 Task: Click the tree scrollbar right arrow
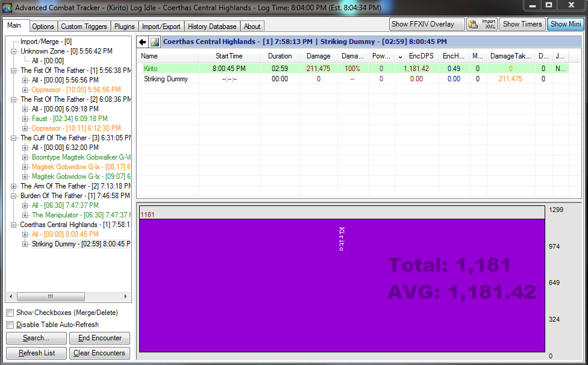[x=125, y=296]
